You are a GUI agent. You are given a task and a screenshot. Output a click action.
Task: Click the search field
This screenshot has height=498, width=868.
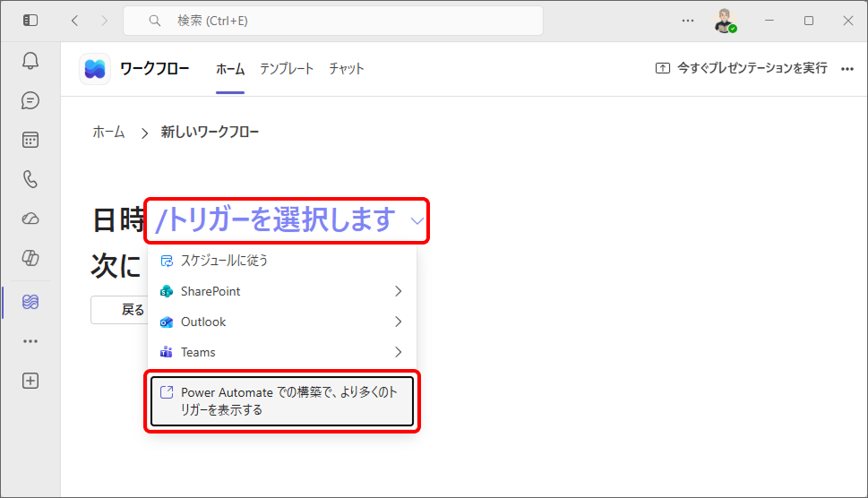pos(332,21)
